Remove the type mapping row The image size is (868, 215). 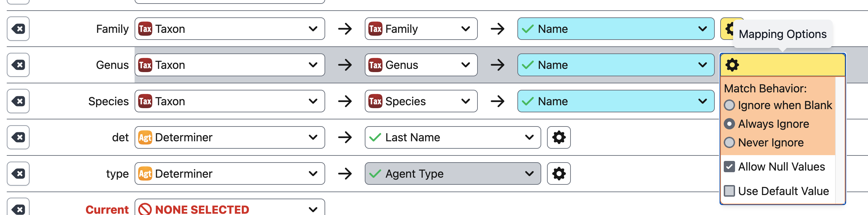(x=18, y=173)
